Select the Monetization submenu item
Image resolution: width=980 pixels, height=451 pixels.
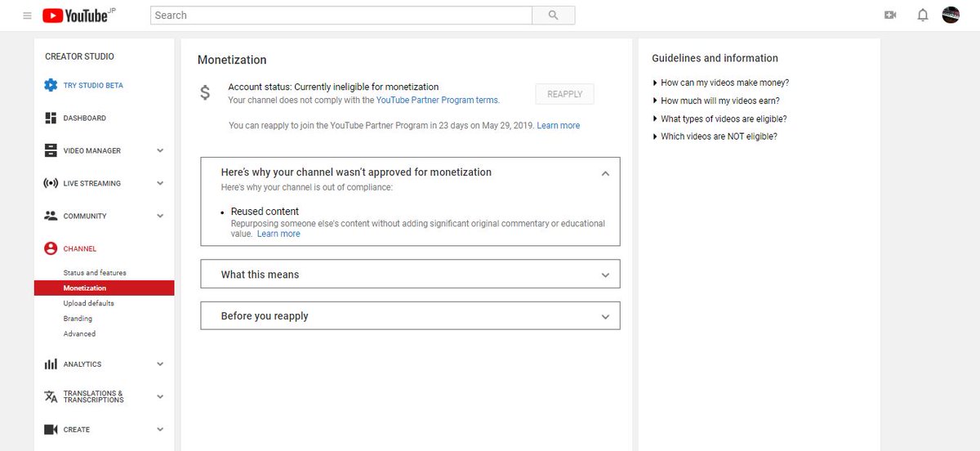click(x=104, y=288)
